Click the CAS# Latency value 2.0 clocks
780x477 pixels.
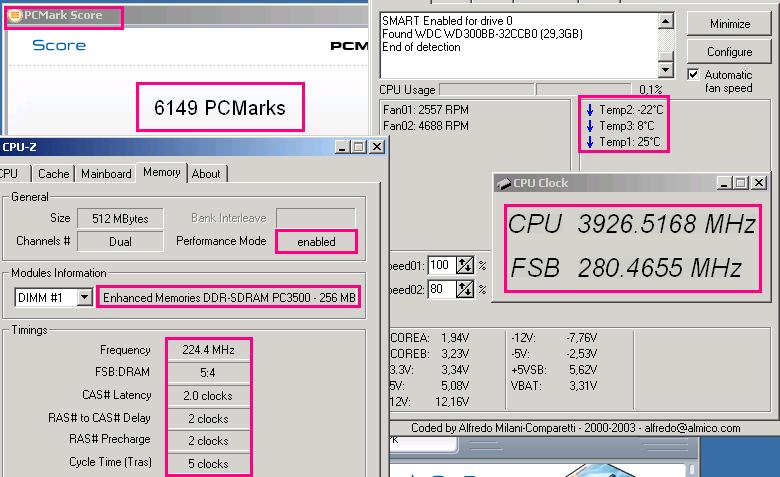(x=208, y=395)
